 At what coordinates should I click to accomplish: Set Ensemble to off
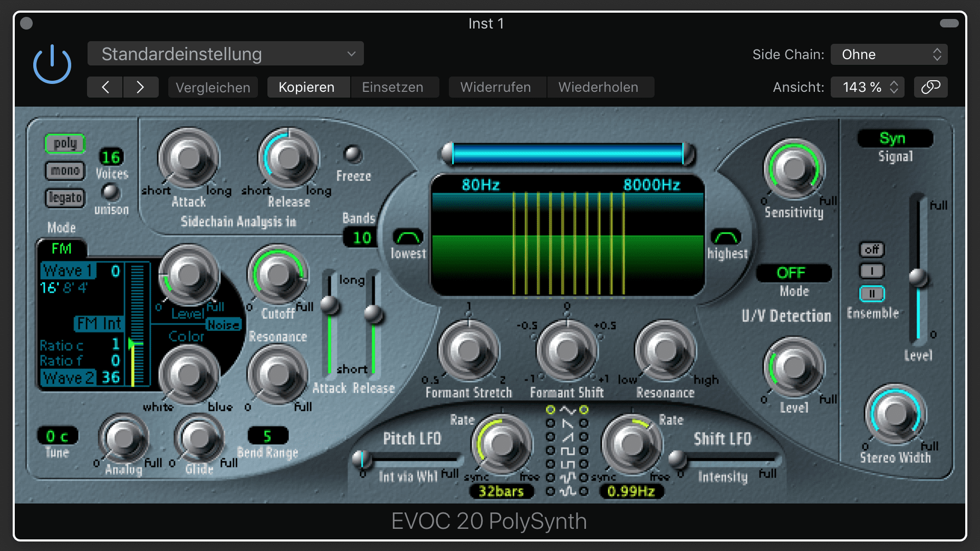pyautogui.click(x=872, y=249)
